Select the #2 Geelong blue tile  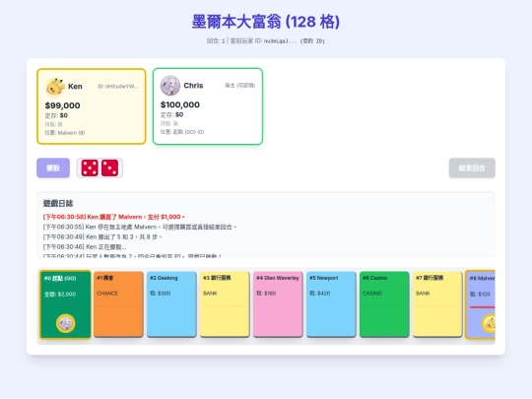coord(171,304)
